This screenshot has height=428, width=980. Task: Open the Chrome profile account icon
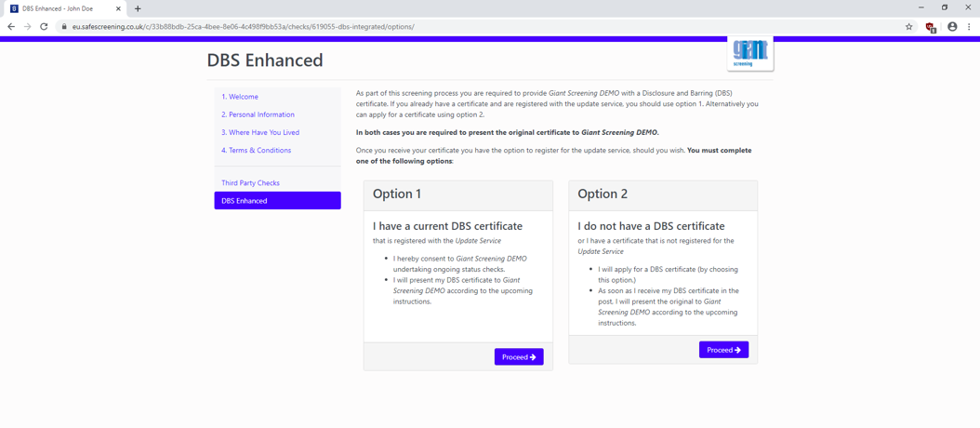pyautogui.click(x=952, y=27)
